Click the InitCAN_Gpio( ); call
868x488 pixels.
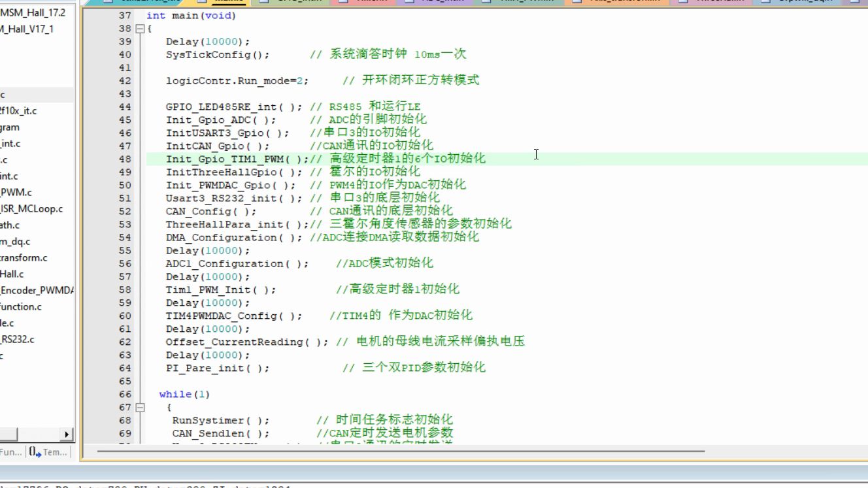point(218,146)
